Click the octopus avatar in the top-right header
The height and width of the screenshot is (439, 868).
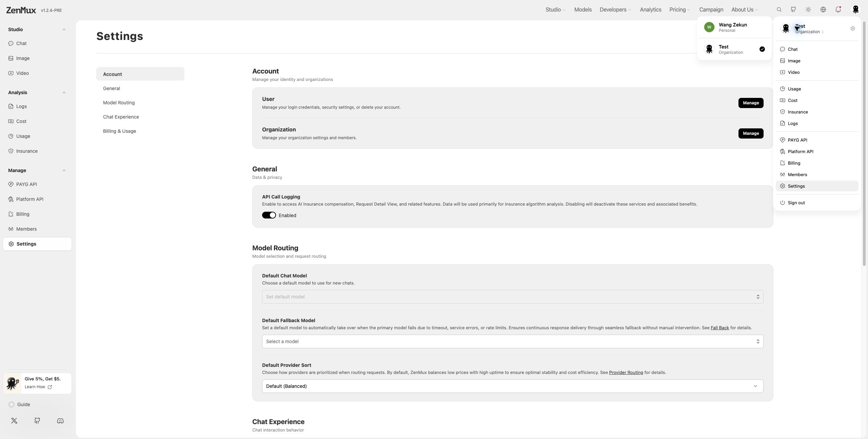[855, 9]
